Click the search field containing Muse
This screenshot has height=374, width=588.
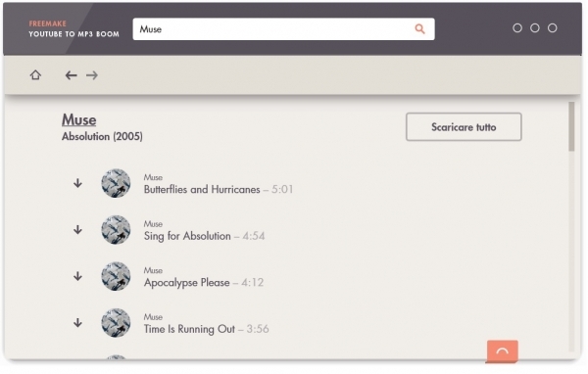coord(283,28)
